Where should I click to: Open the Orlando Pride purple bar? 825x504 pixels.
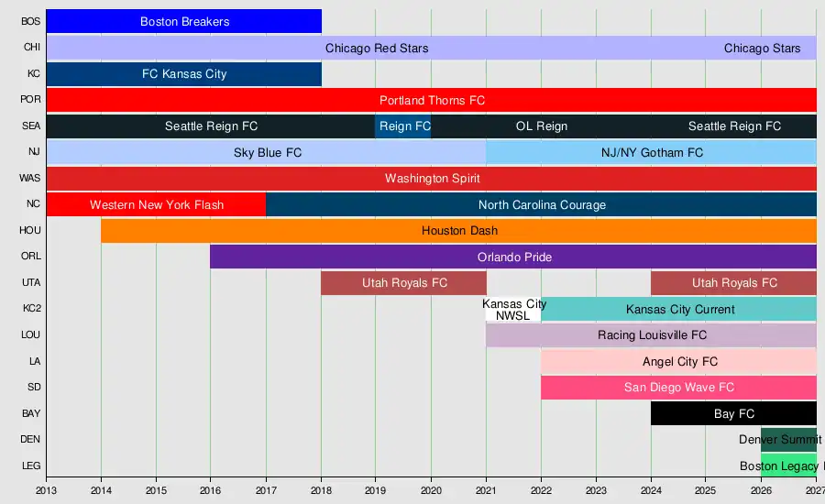coord(513,257)
